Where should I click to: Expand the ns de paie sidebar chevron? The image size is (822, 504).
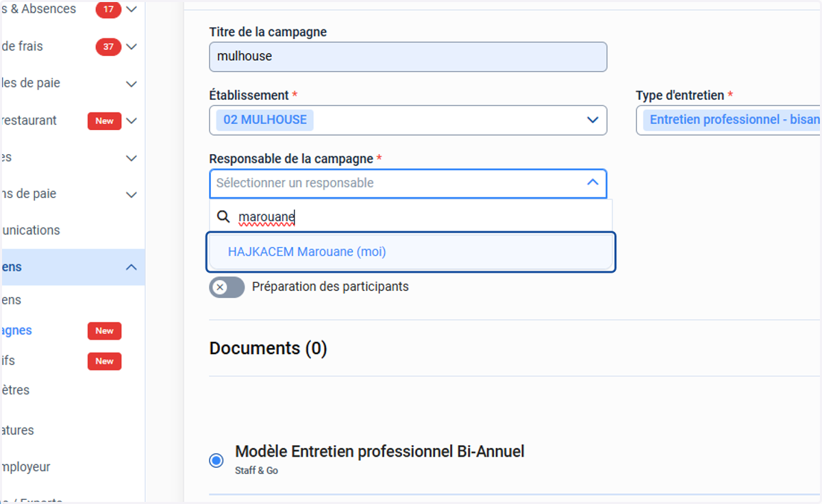[x=132, y=194]
